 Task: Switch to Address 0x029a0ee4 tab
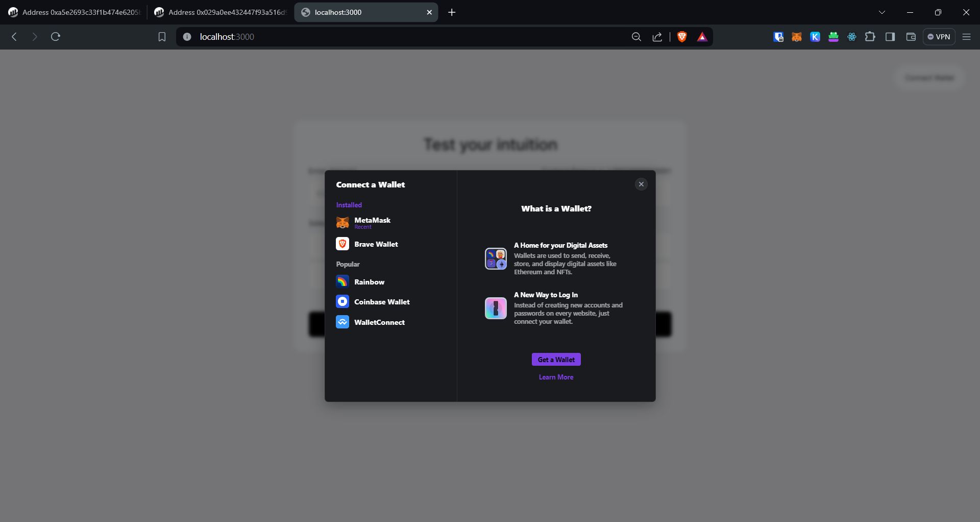[220, 12]
